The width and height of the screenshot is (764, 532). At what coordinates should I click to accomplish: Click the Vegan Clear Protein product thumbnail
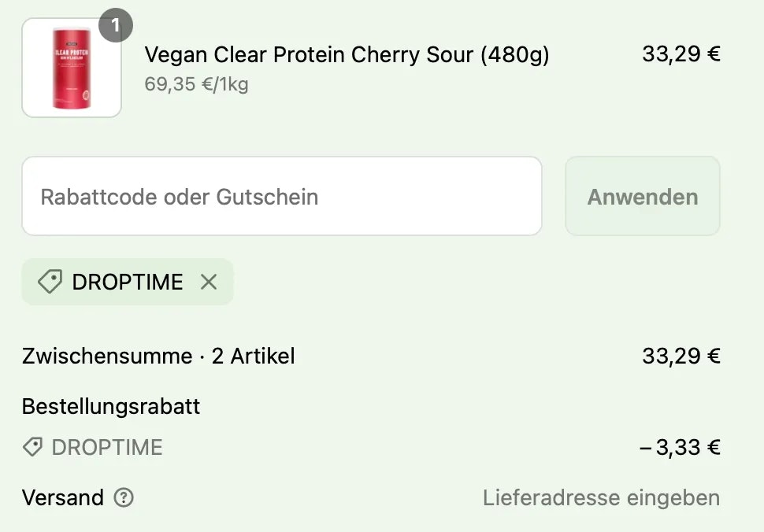click(x=72, y=68)
